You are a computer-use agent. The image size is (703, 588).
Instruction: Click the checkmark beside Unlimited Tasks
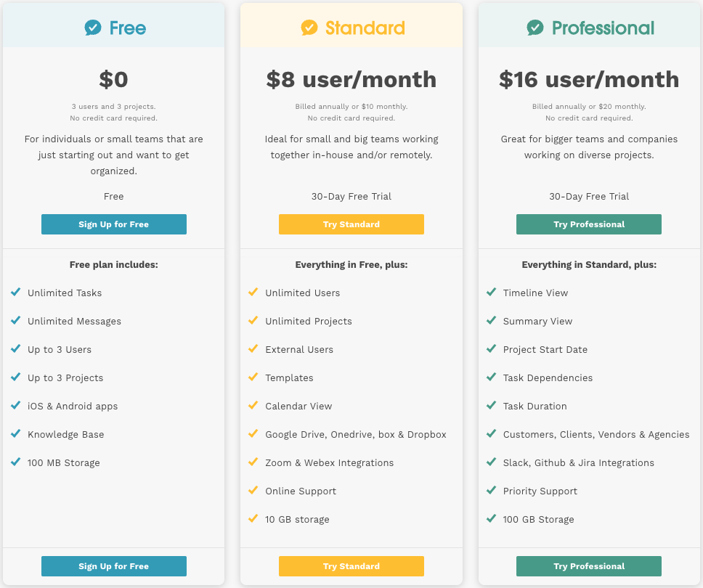(15, 292)
